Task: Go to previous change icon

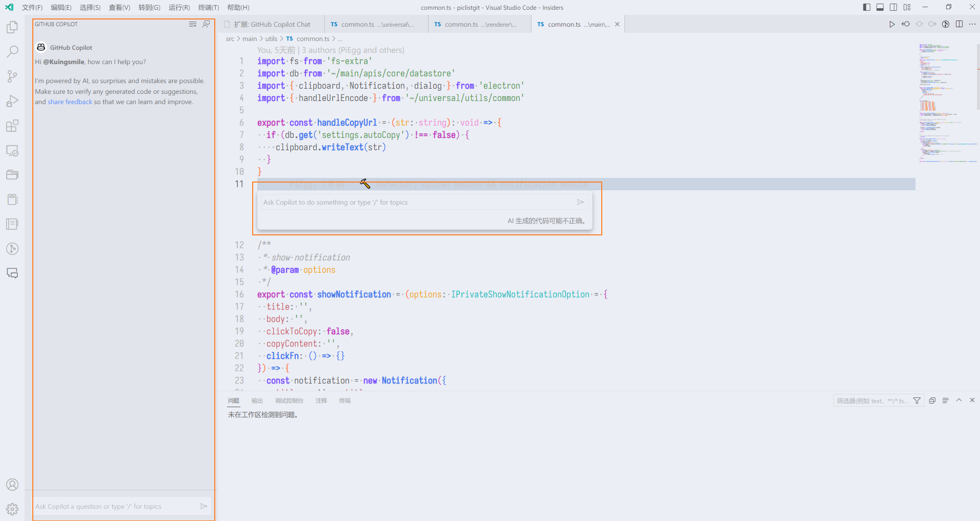Action: point(906,24)
